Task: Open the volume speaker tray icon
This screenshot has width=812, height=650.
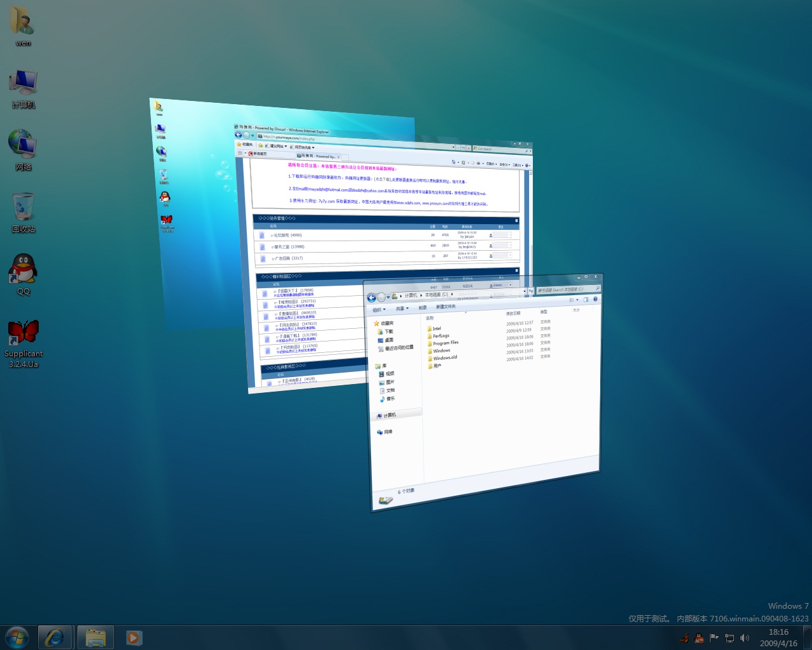Action: coord(745,638)
